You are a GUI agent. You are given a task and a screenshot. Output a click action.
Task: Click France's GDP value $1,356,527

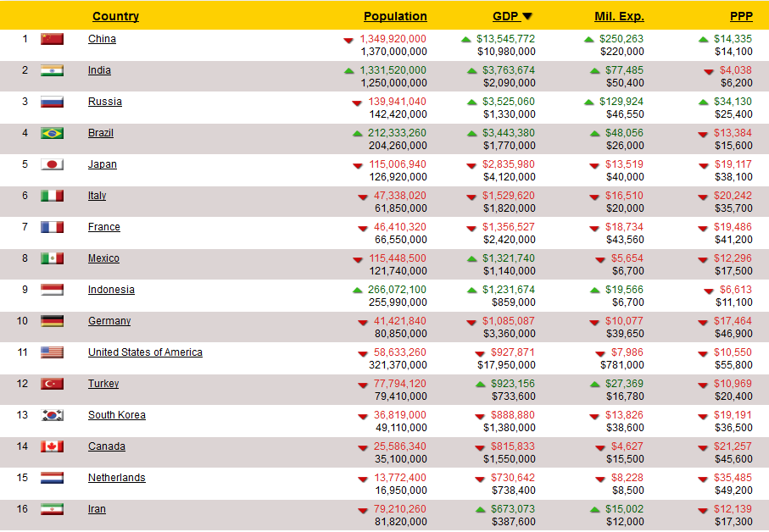click(509, 227)
